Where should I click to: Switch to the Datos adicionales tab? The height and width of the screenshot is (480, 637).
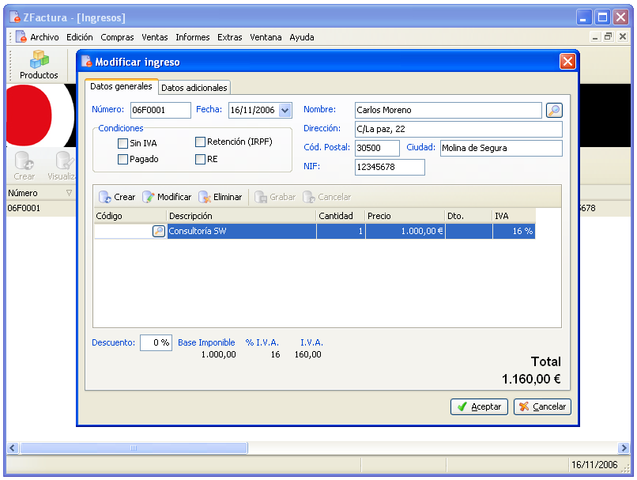coord(194,88)
